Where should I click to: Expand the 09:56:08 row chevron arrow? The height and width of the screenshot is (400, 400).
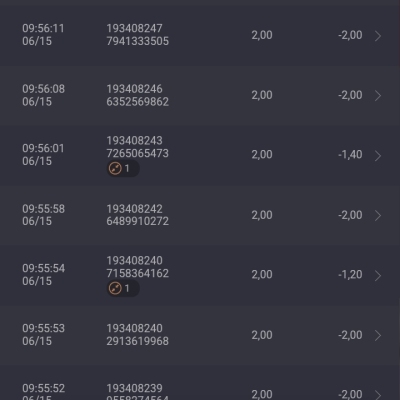point(378,96)
